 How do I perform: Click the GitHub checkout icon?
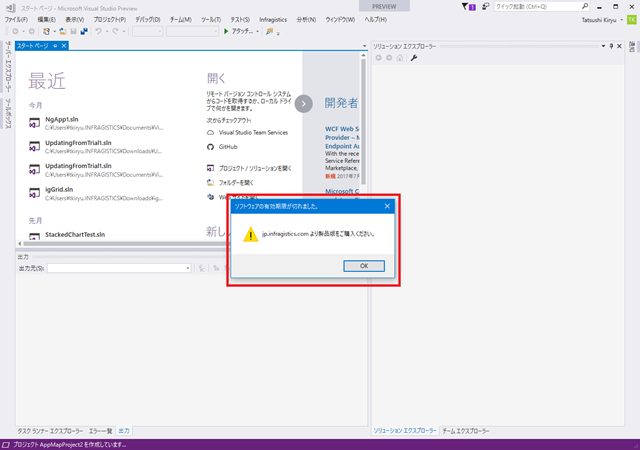pos(210,147)
